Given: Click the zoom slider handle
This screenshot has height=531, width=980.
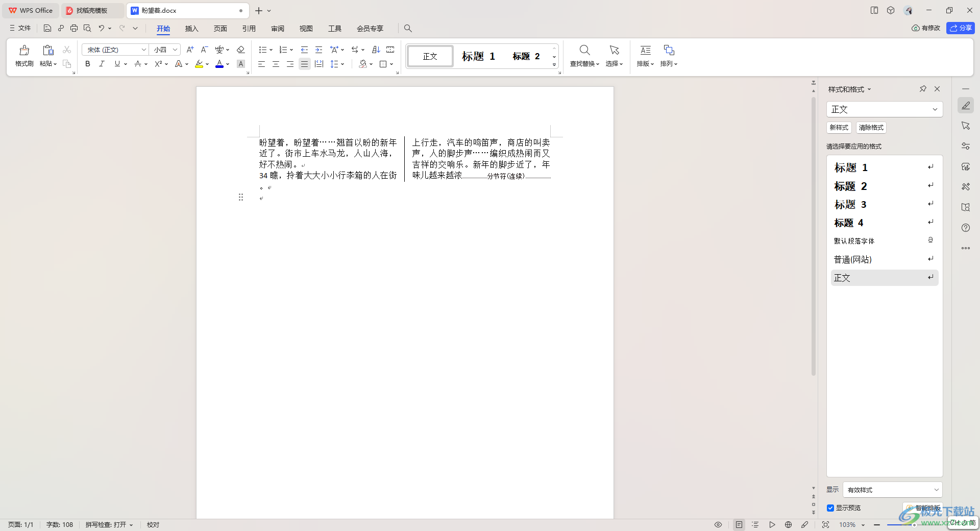Looking at the screenshot, I should click(x=914, y=525).
